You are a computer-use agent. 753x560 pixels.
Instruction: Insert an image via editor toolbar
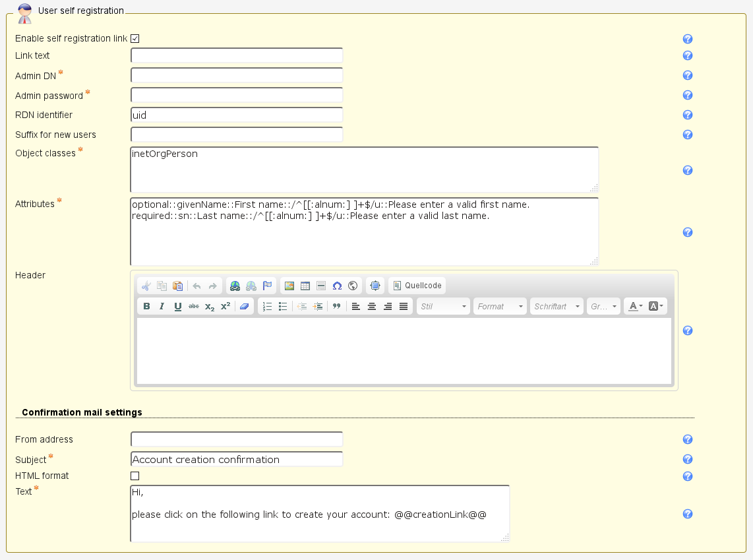point(289,286)
